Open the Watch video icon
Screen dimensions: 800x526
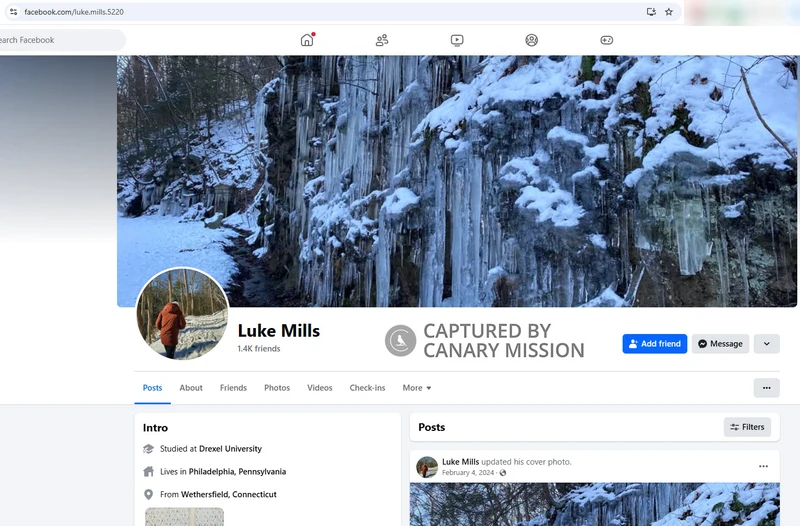[x=457, y=40]
